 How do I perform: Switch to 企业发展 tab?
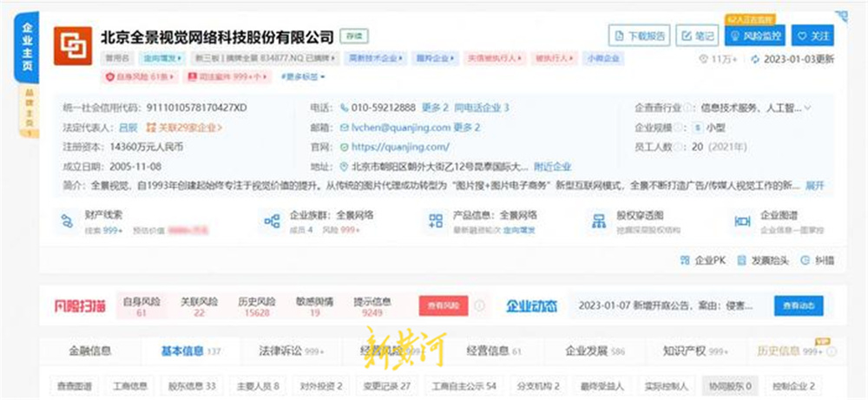click(595, 351)
